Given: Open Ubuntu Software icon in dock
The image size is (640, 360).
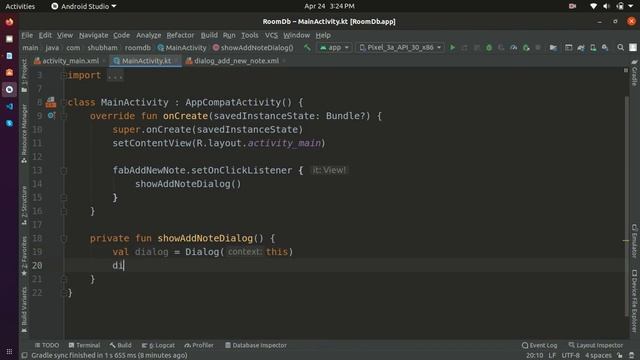Looking at the screenshot, I should click(9, 73).
